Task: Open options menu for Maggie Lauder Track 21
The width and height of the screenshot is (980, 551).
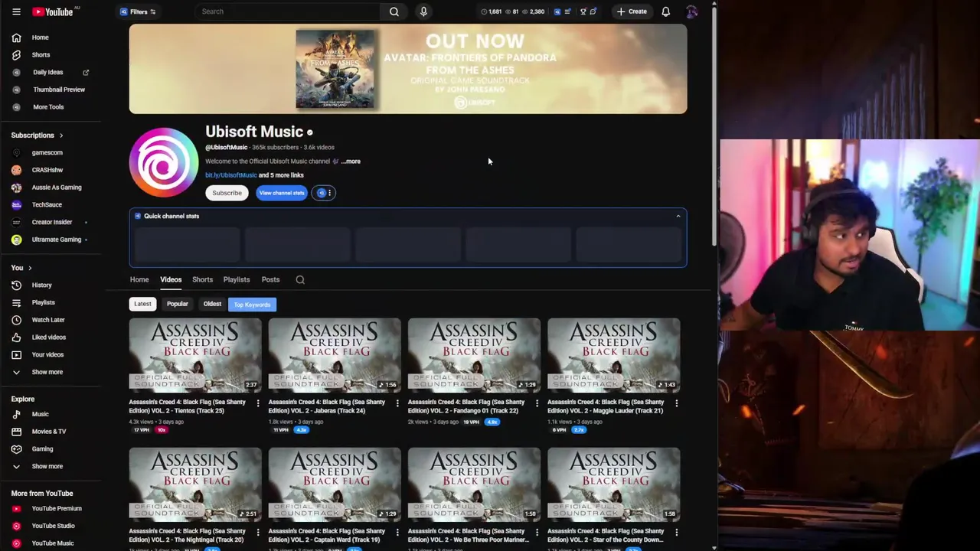Action: [675, 403]
